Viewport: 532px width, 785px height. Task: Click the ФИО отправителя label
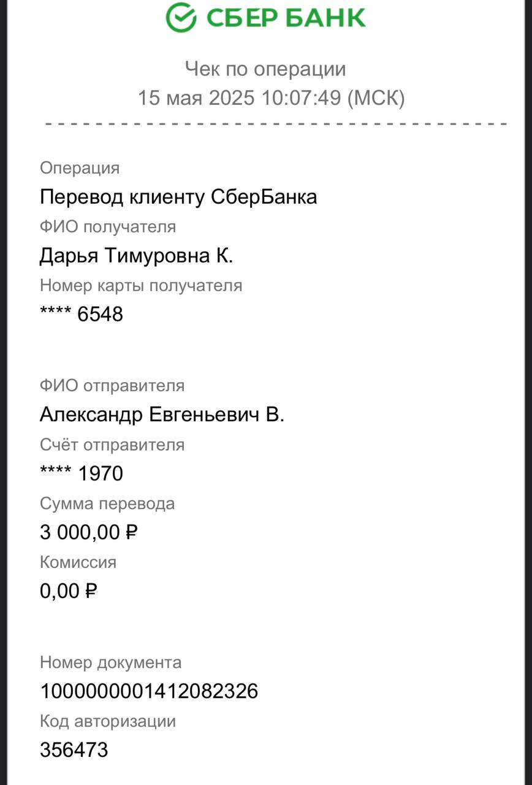(112, 386)
